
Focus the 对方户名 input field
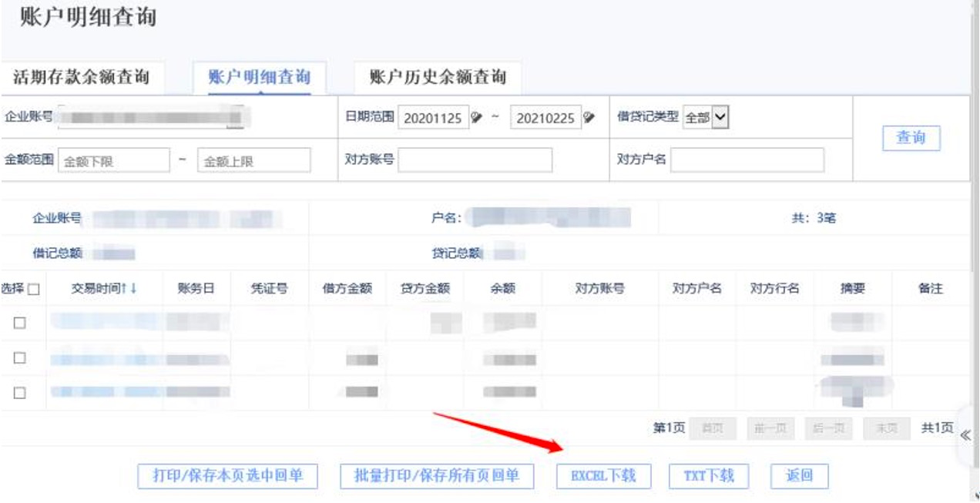click(x=747, y=159)
